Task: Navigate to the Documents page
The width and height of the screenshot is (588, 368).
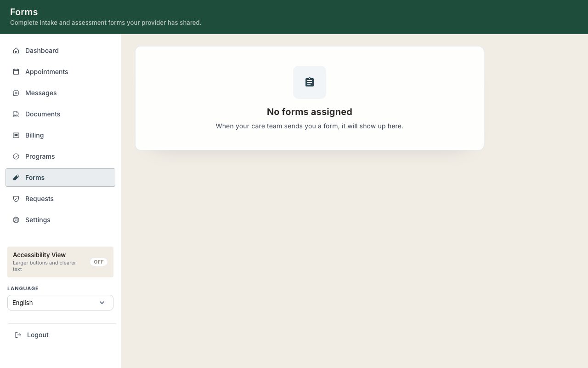Action: 60,114
